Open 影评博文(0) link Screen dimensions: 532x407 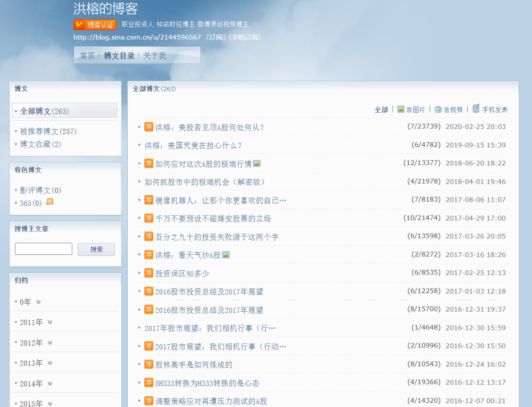40,190
